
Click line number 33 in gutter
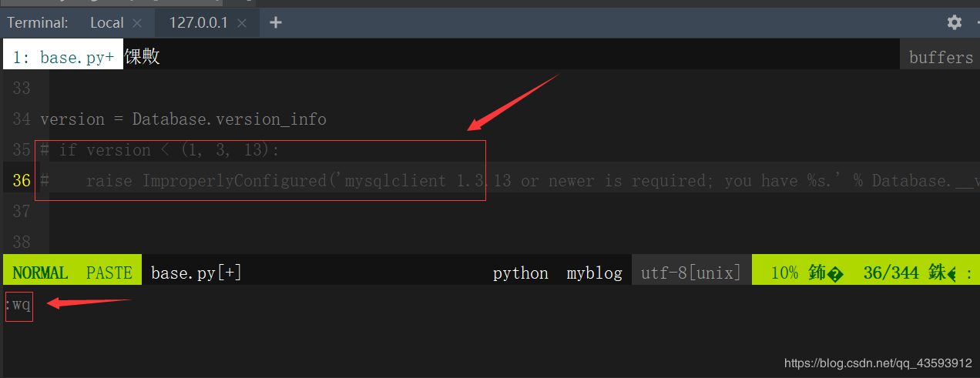(22, 89)
